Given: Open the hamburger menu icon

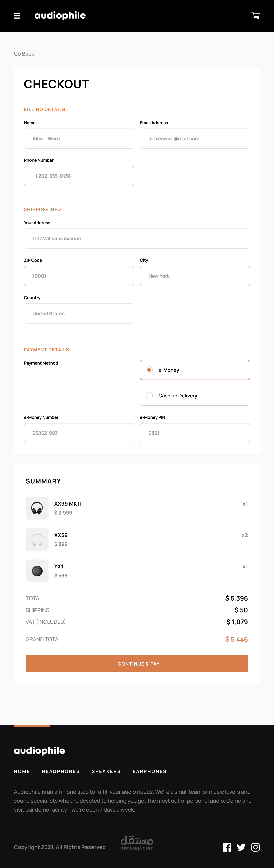Looking at the screenshot, I should (x=16, y=16).
